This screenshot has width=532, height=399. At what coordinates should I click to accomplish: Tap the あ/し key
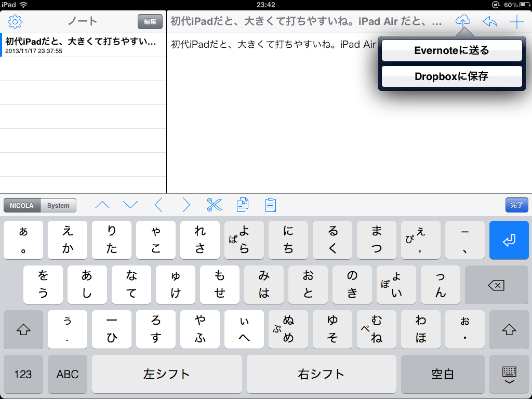(x=87, y=285)
